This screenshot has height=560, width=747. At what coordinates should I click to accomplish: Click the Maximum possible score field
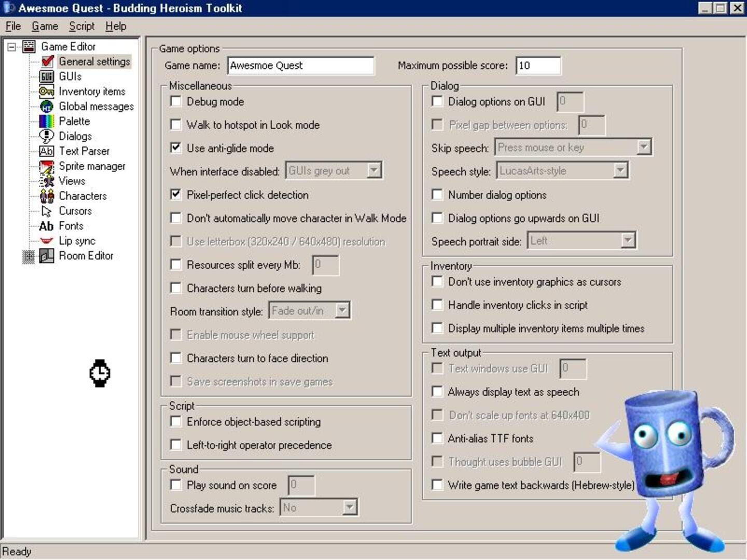(537, 65)
